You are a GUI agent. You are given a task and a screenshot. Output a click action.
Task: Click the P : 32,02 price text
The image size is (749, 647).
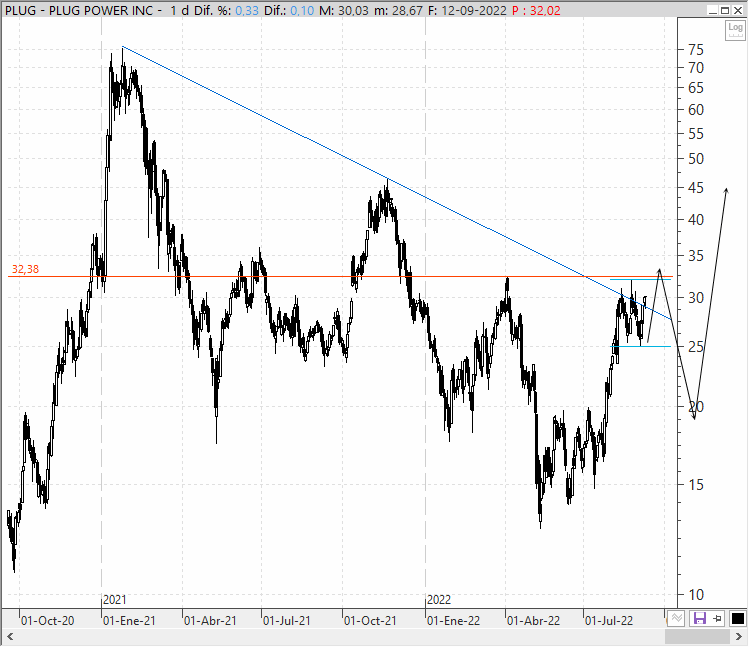(536, 11)
